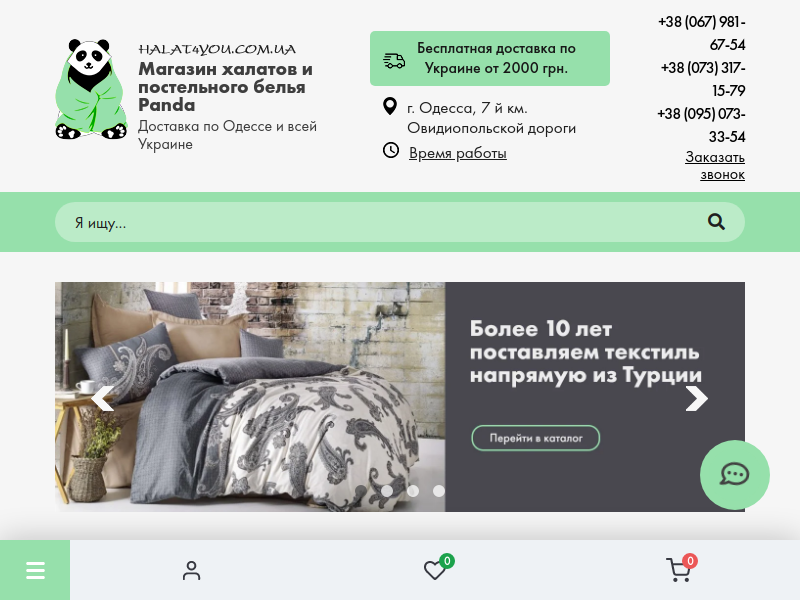The height and width of the screenshot is (600, 800).
Task: Open the chat bubble widget
Action: coord(735,474)
